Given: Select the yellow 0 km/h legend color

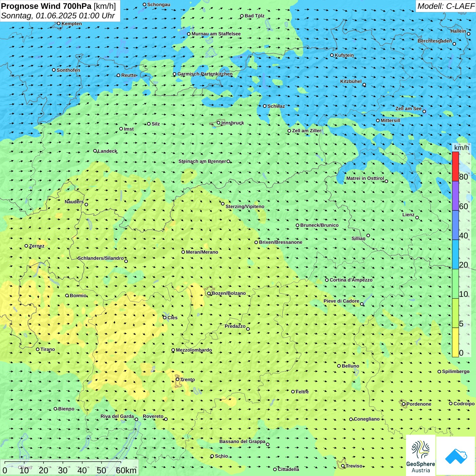Looking at the screenshot, I should coord(455,342).
